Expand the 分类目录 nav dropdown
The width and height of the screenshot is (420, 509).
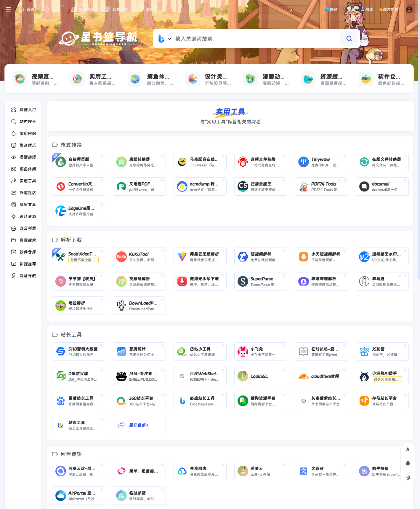pyautogui.click(x=118, y=9)
